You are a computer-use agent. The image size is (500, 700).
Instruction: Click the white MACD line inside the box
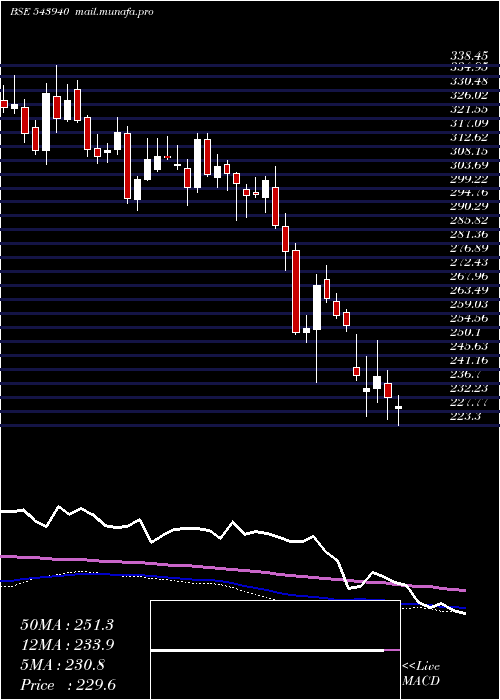[267, 650]
